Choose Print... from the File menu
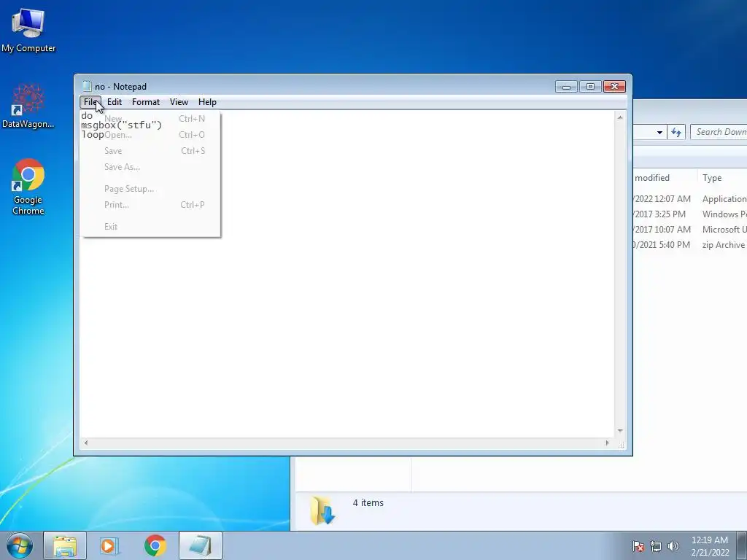This screenshot has width=747, height=560. point(150,205)
